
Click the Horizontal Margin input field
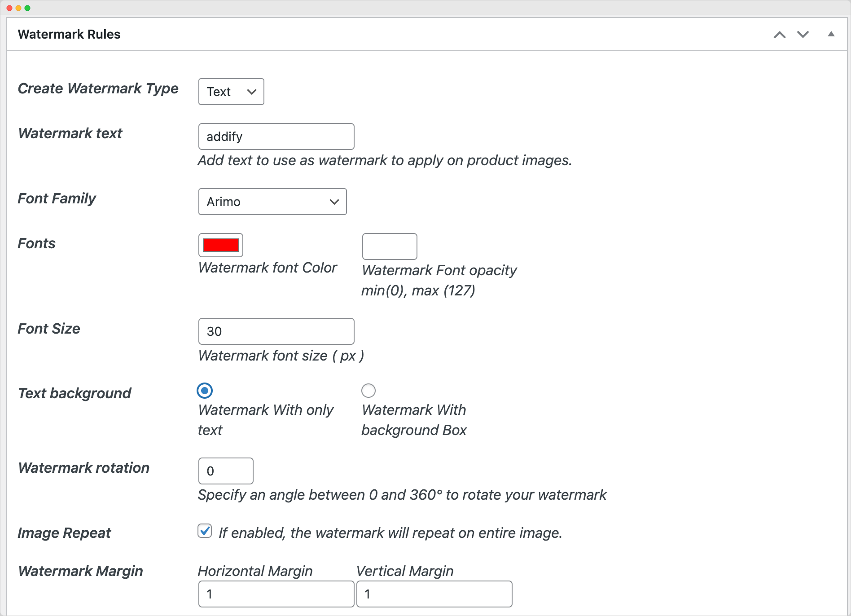pyautogui.click(x=276, y=594)
